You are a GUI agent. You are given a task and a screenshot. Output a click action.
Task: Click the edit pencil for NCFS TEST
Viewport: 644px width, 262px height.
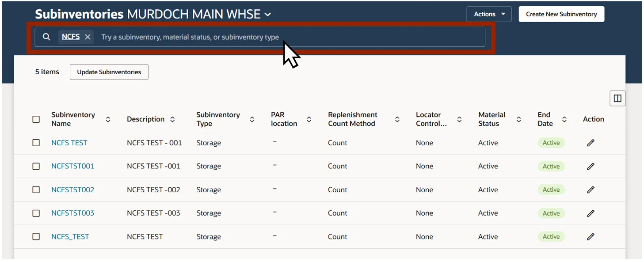tap(591, 143)
